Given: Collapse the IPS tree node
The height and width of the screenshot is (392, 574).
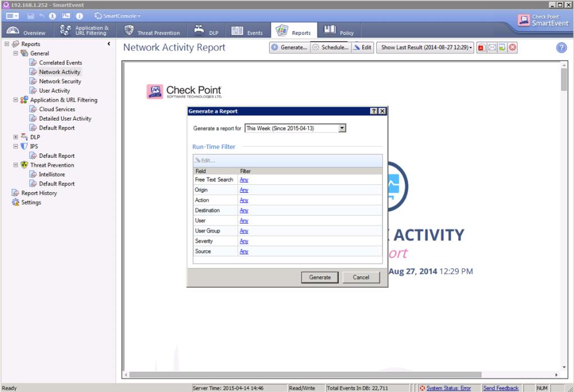Looking at the screenshot, I should [15, 147].
